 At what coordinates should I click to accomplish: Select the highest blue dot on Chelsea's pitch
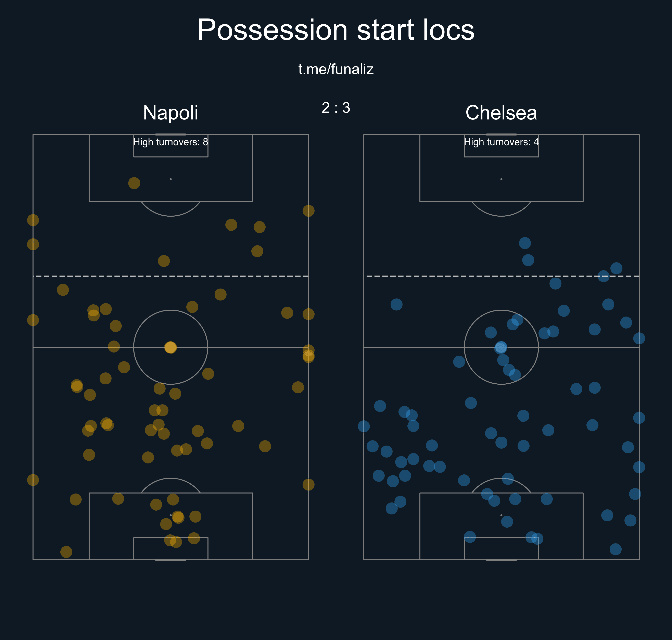525,243
